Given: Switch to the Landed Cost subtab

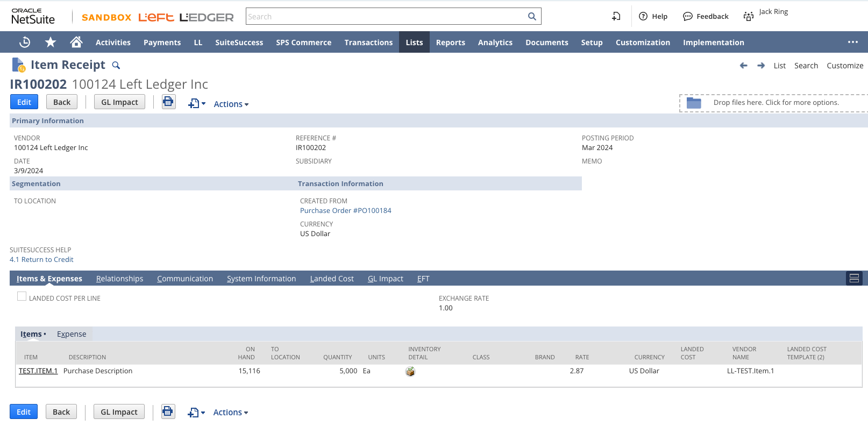Looking at the screenshot, I should pos(332,278).
